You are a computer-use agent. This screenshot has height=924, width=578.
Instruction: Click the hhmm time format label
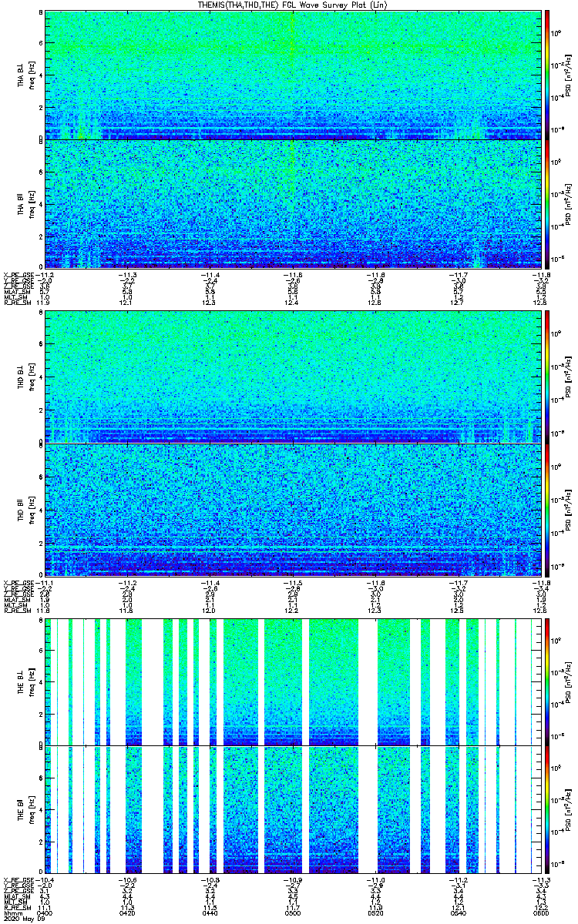pos(12,913)
